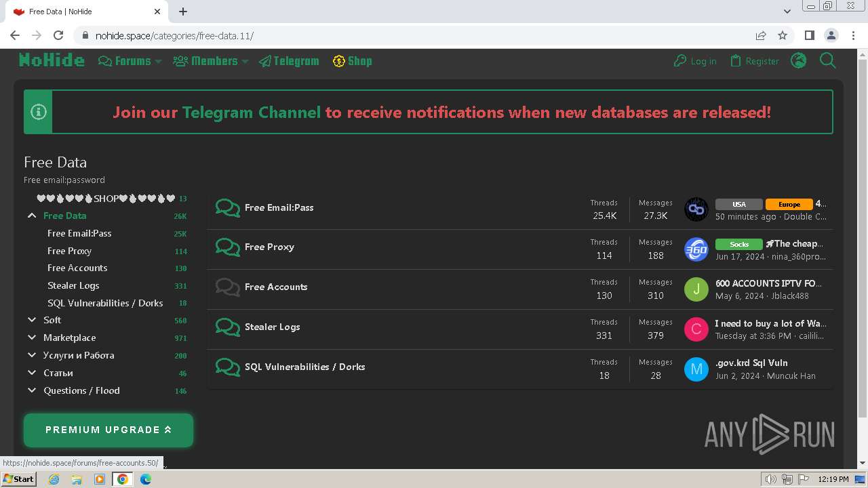Open the tab search chevron in Chrome
The image size is (868, 488).
point(787,12)
